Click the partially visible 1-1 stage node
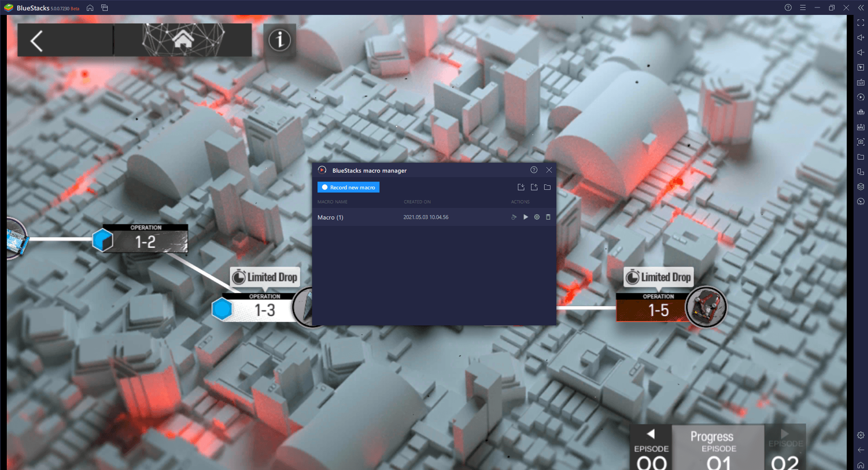 click(x=17, y=239)
